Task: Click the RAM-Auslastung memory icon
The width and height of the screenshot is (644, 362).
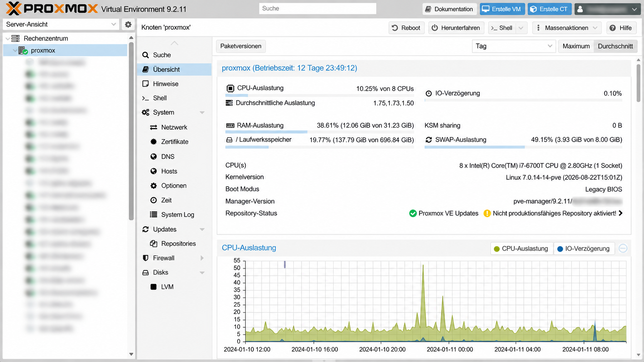Action: [x=230, y=125]
